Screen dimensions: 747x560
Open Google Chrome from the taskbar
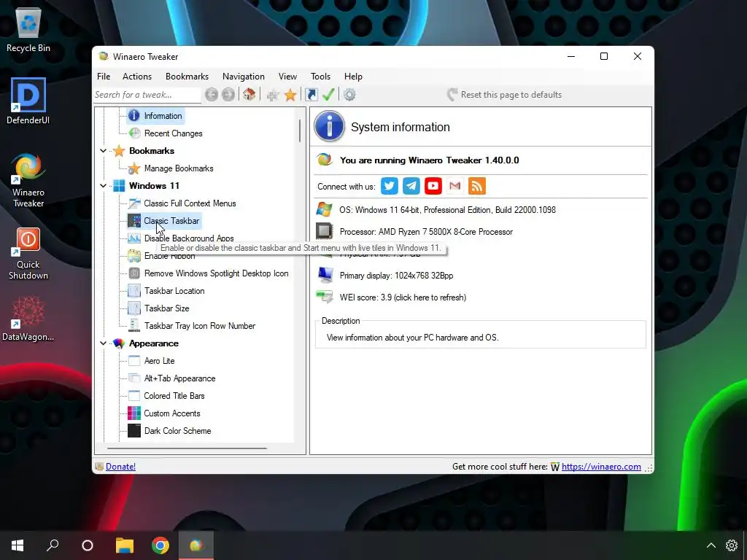pyautogui.click(x=160, y=545)
